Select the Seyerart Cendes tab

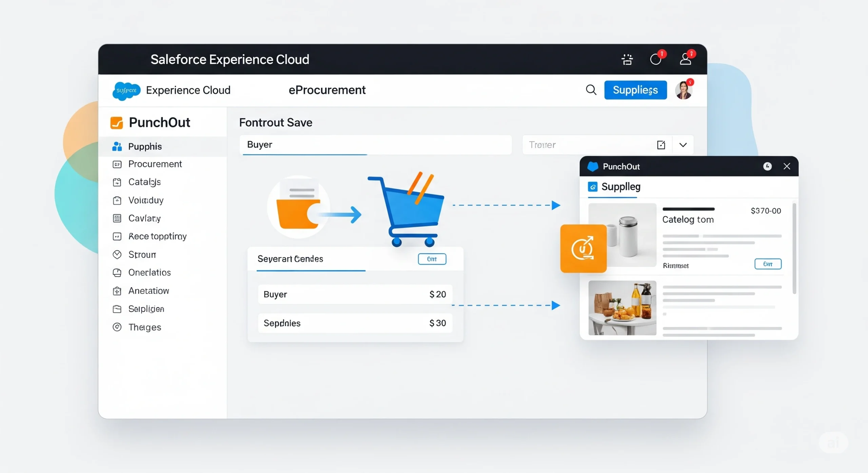(x=290, y=259)
